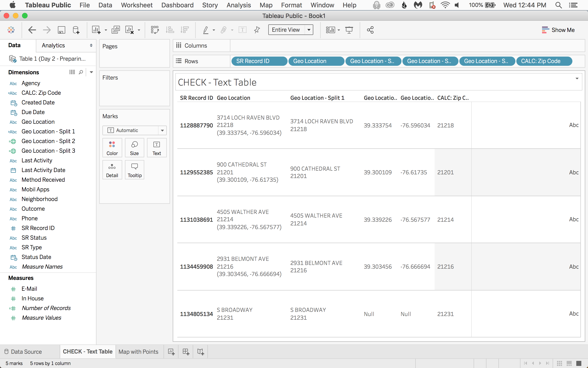This screenshot has width=588, height=368.
Task: Click the record ID 1131038691 cell
Action: (196, 219)
